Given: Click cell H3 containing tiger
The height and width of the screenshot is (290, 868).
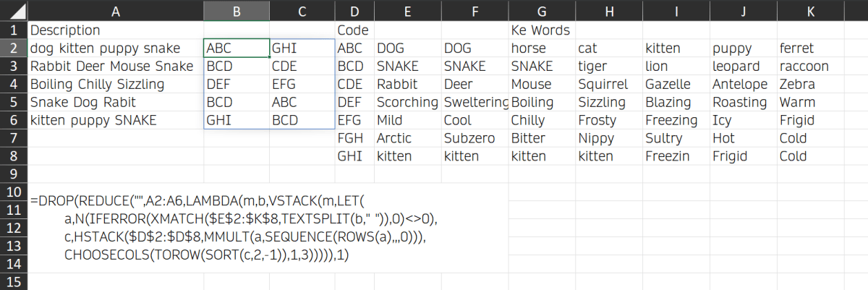Looking at the screenshot, I should coord(608,67).
